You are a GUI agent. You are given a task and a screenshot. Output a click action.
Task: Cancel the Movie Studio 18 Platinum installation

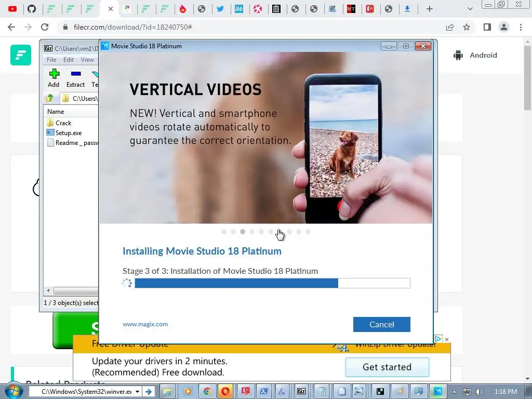coord(381,324)
